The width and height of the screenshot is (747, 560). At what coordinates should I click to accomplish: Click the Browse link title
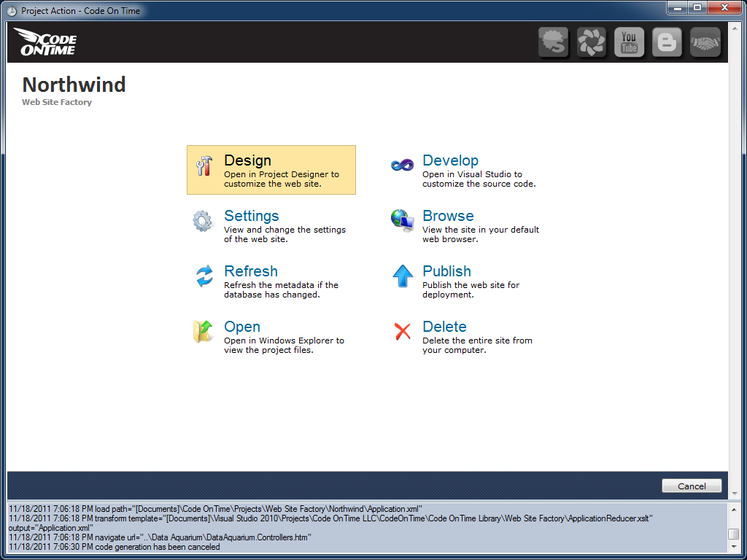coord(448,216)
